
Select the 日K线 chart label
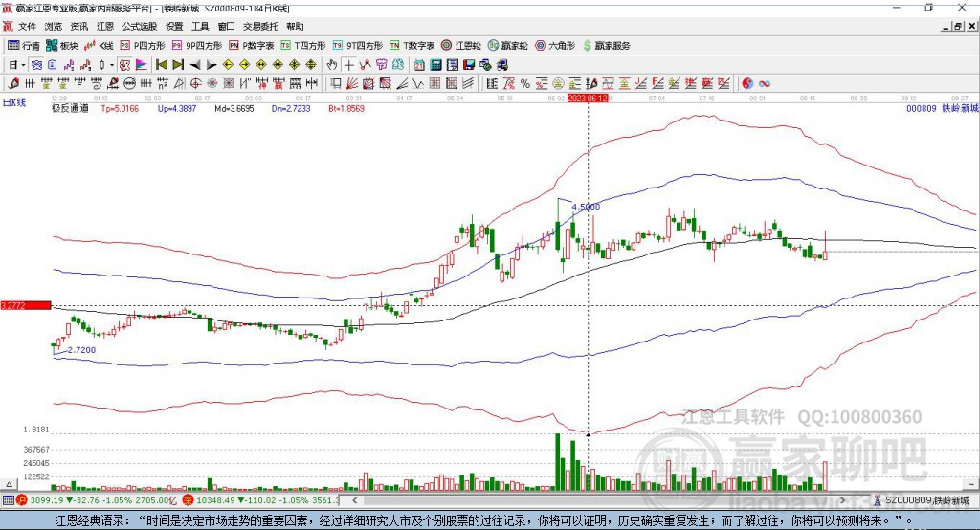13,102
